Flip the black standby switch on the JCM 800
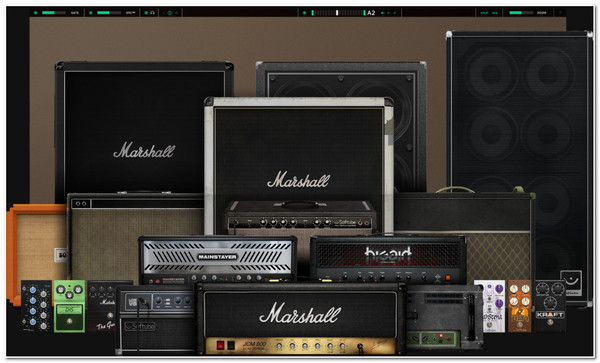The height and width of the screenshot is (363, 600). tap(231, 345)
